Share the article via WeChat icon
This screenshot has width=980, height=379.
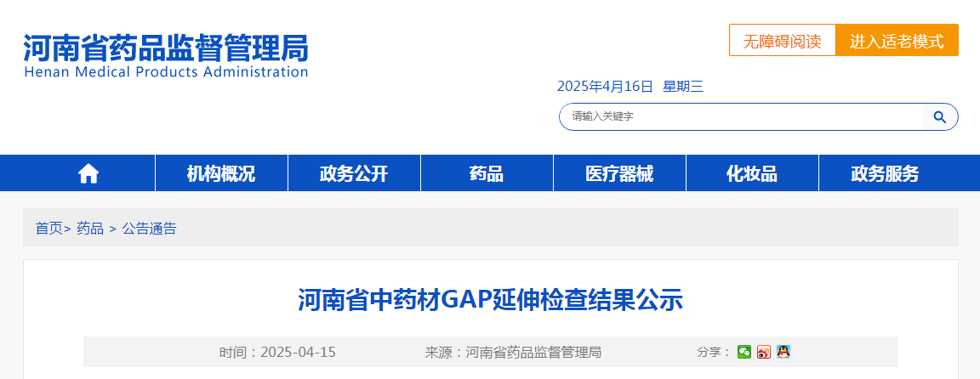[x=744, y=352]
